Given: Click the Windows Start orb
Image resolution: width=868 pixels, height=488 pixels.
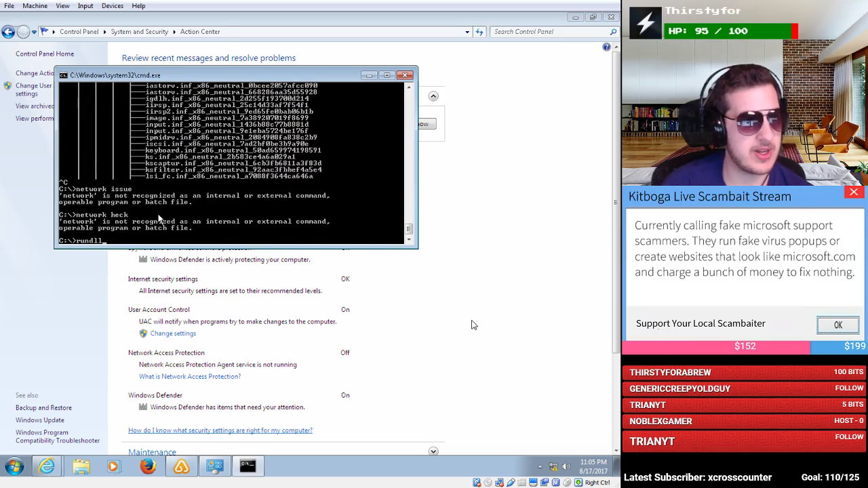Looking at the screenshot, I should 14,466.
